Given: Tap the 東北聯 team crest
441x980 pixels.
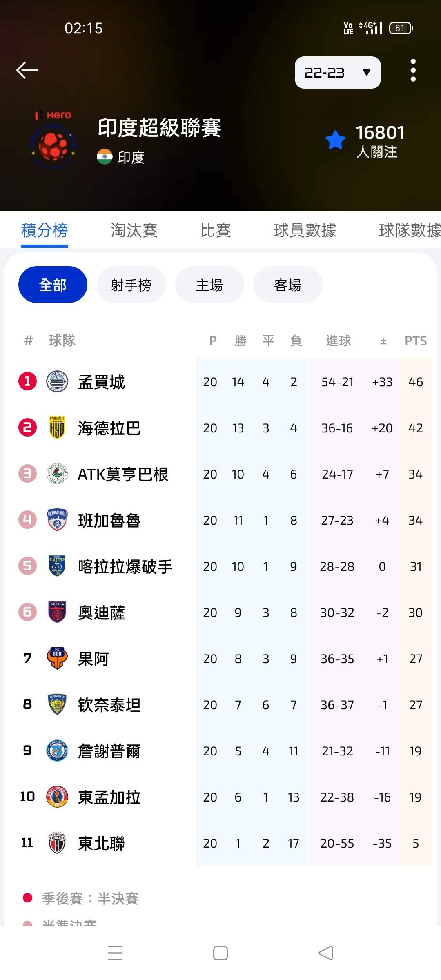Looking at the screenshot, I should (57, 843).
